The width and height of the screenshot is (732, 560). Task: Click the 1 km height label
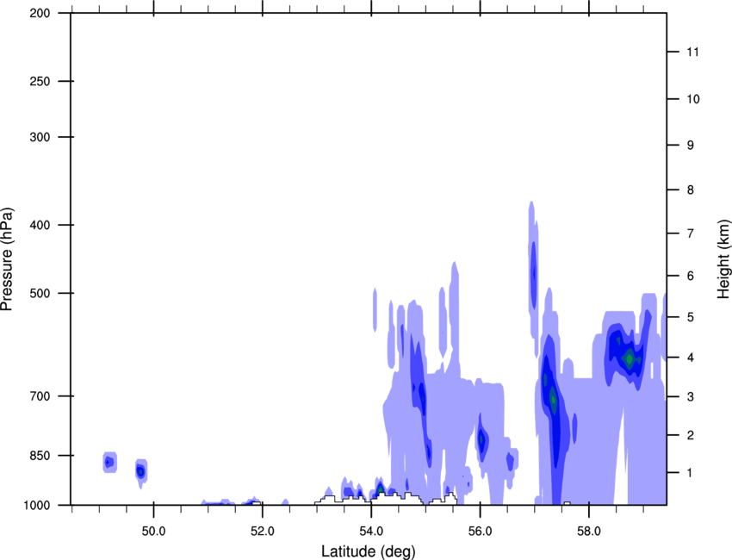[x=691, y=473]
